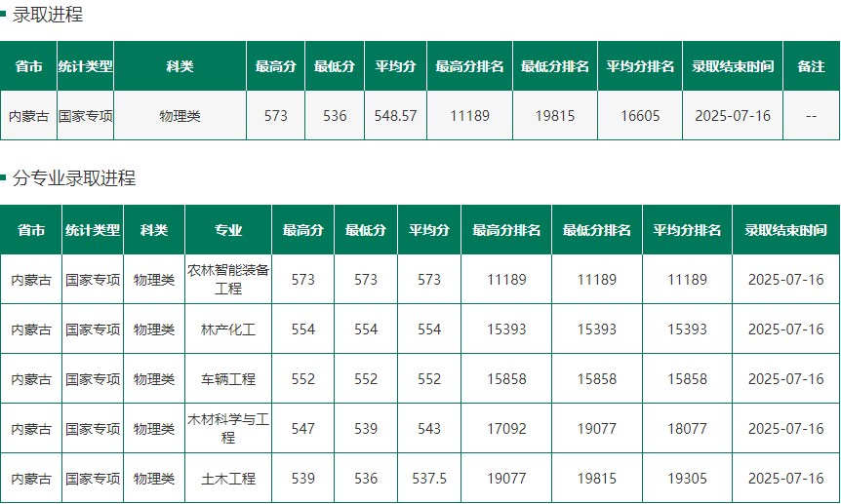Click 2025-07-16 date in summary table
The width and height of the screenshot is (841, 504).
[733, 116]
